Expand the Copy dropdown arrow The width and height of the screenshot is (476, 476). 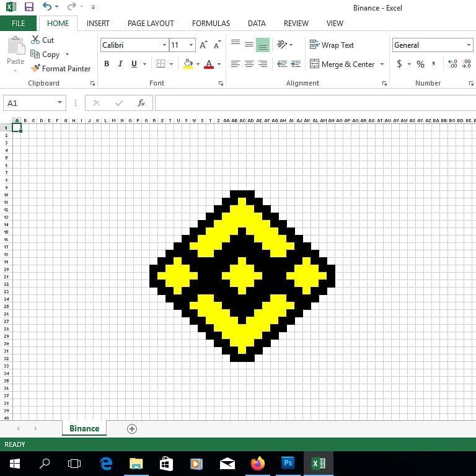(x=67, y=55)
